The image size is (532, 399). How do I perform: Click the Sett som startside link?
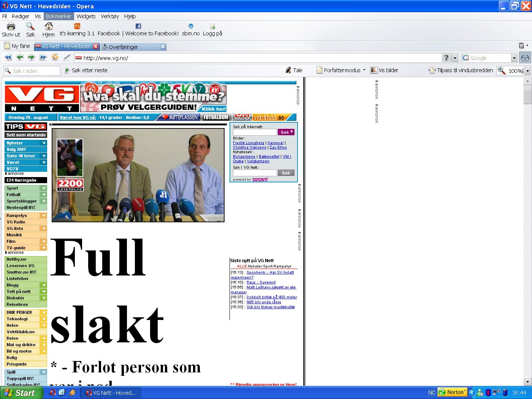point(26,135)
